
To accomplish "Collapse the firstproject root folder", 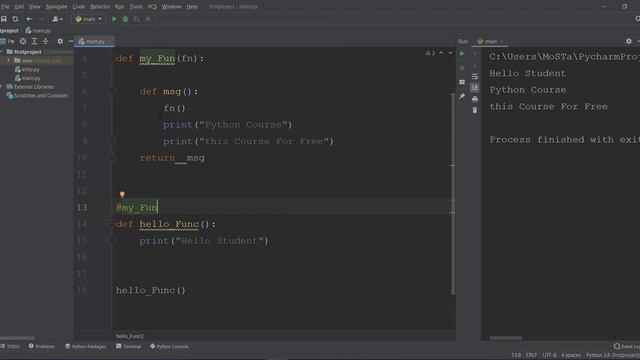I will (x=2, y=52).
